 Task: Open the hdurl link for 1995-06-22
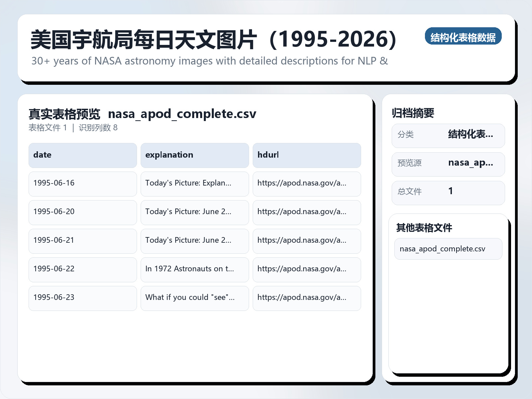[x=307, y=270]
